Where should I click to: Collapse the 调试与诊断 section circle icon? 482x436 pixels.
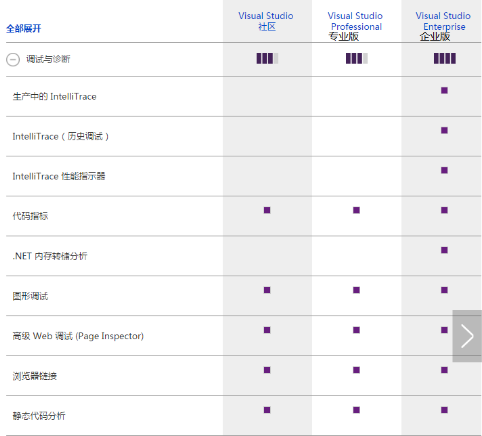[x=13, y=60]
